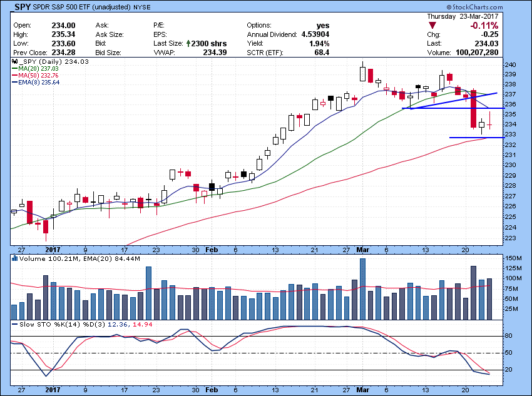Click the Open value 234.00
The height and width of the screenshot is (396, 532).
[63, 26]
